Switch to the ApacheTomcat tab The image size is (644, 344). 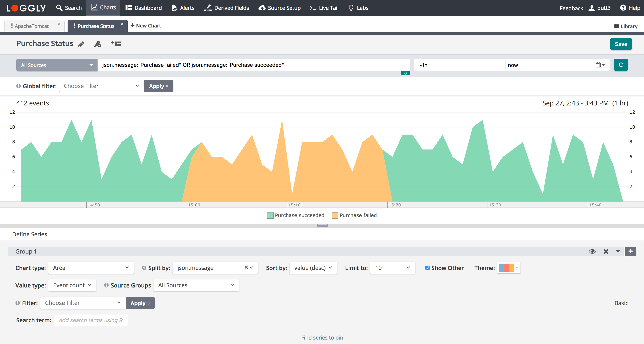click(x=32, y=26)
